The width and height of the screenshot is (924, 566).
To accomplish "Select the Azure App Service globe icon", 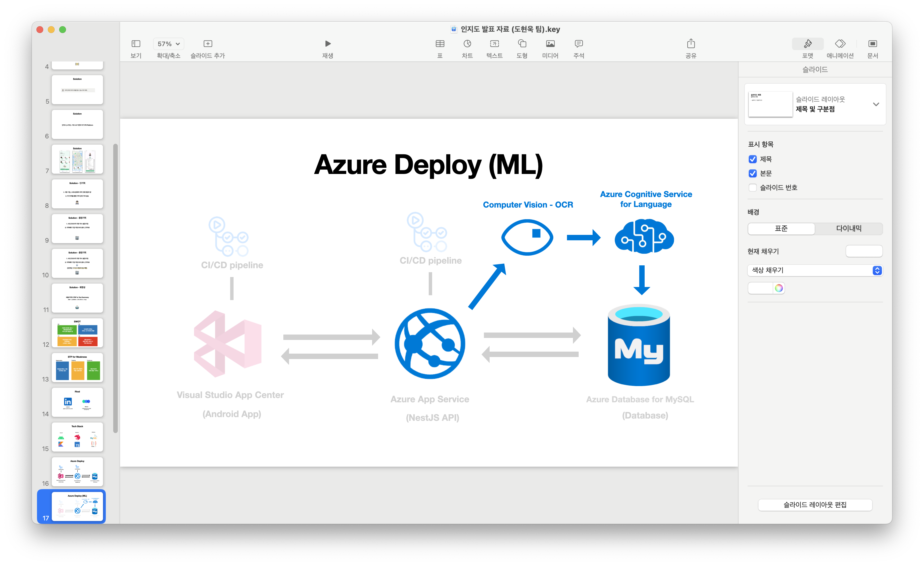I will 430,343.
